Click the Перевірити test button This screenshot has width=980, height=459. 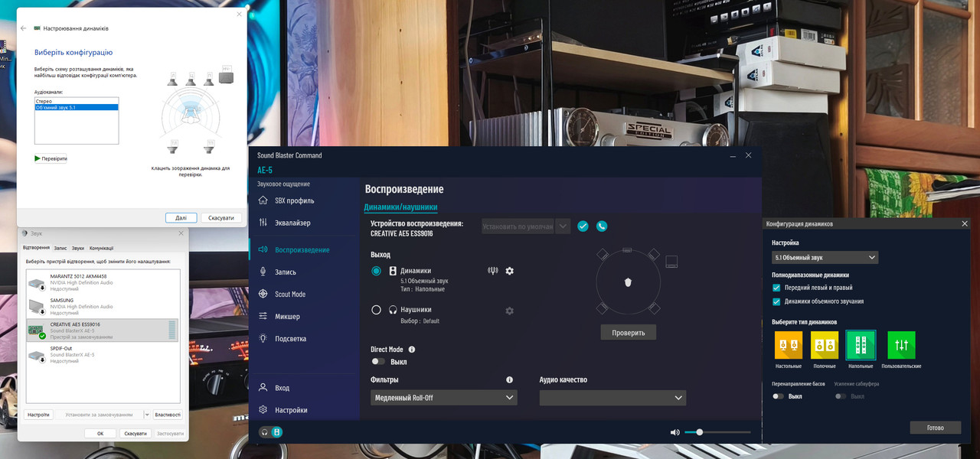(x=51, y=158)
